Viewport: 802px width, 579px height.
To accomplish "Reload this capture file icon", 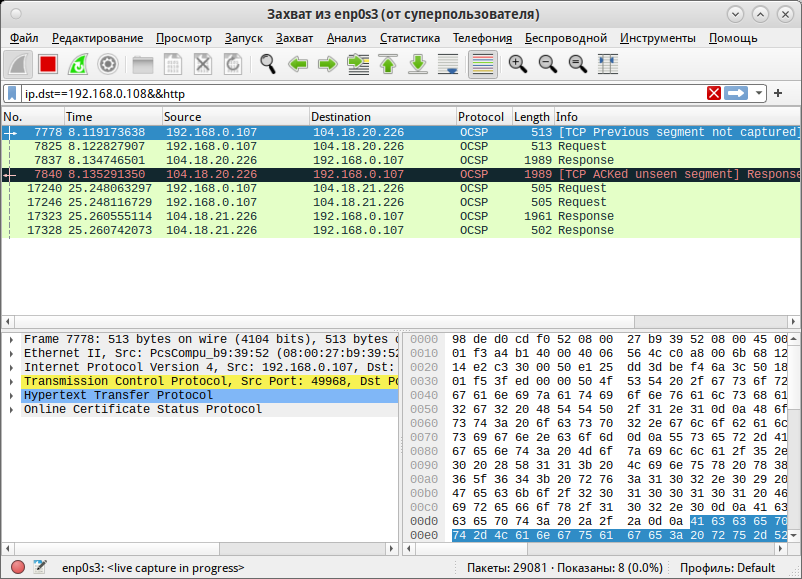I will 233,64.
